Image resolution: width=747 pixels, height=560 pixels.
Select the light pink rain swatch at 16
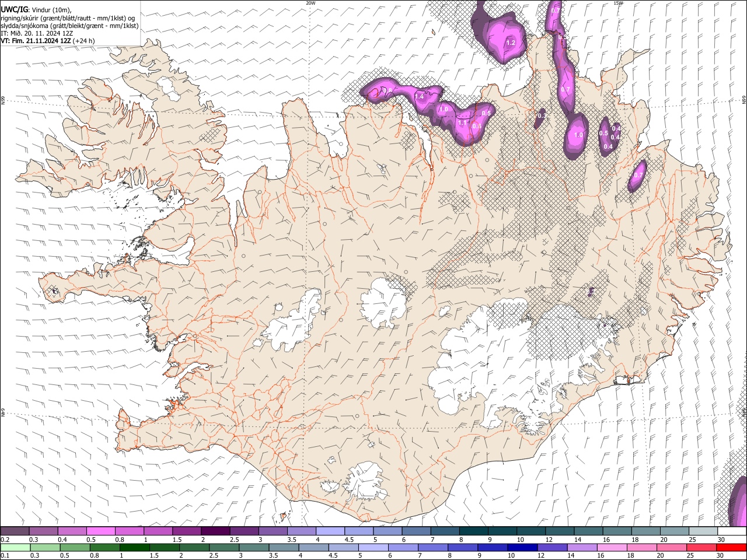pos(611,548)
